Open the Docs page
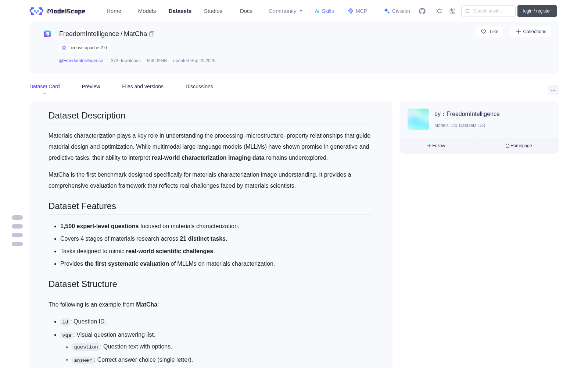Screen dimensions: 588x368 (246, 11)
